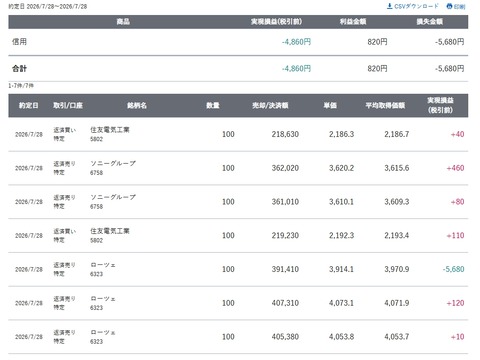Click the 3,620.2 unit price

click(341, 168)
